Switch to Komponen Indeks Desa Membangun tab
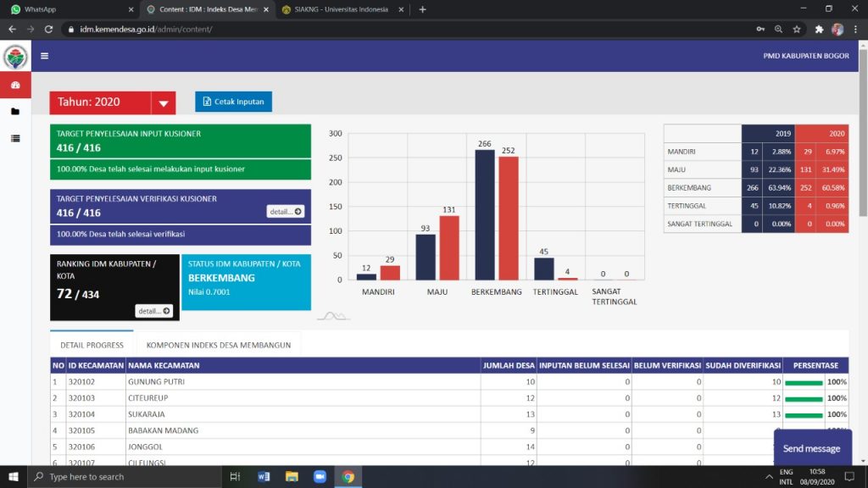 [219, 345]
